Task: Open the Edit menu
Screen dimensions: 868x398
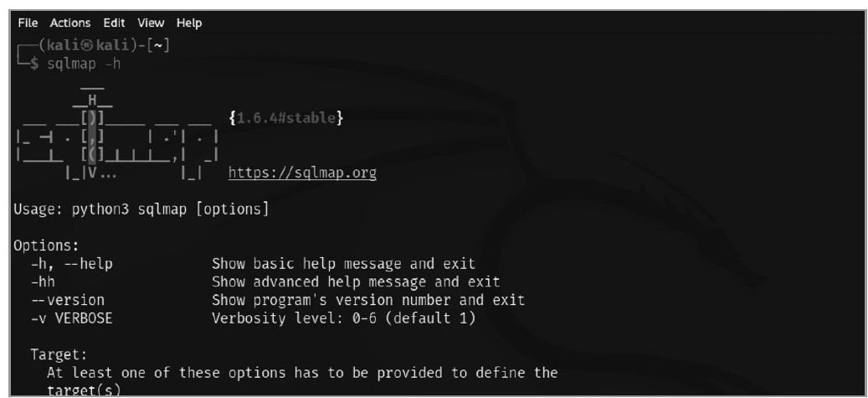Action: [x=114, y=23]
